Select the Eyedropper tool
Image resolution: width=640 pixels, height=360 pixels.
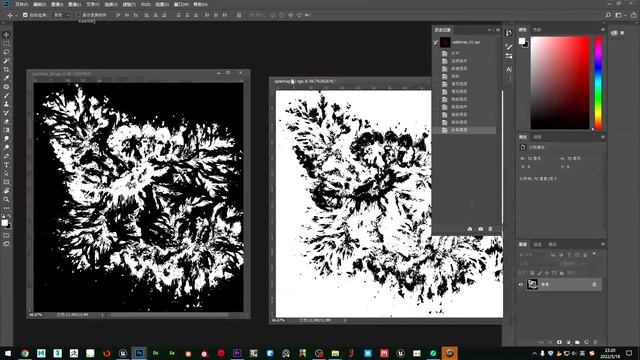pyautogui.click(x=6, y=78)
